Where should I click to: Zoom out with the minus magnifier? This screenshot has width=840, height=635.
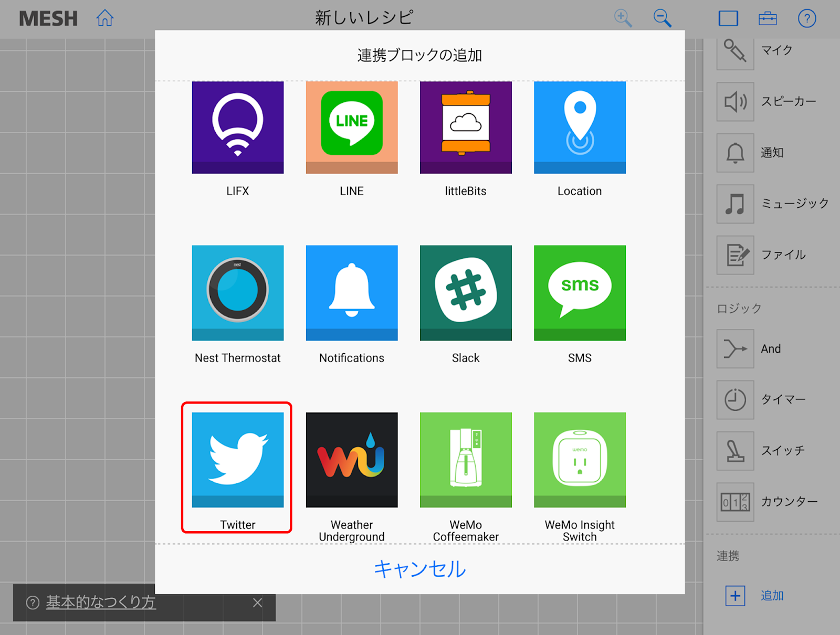662,18
